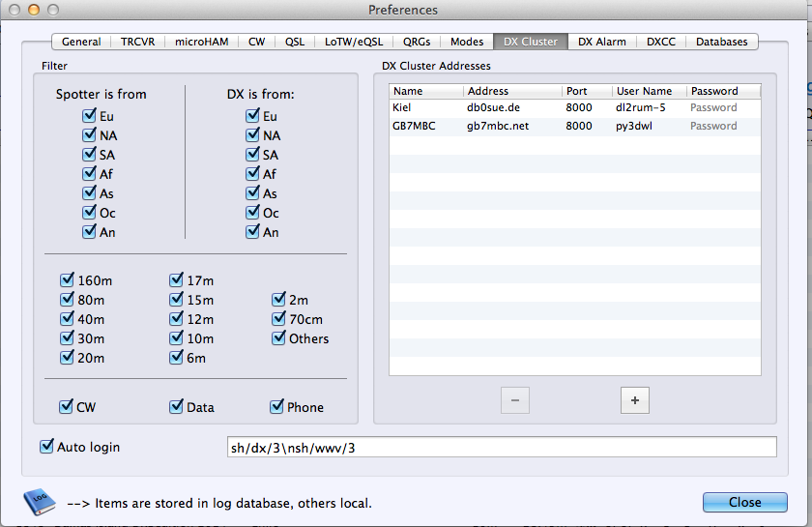Click the minus button to remove cluster
Screen dimensions: 812x527
514,399
